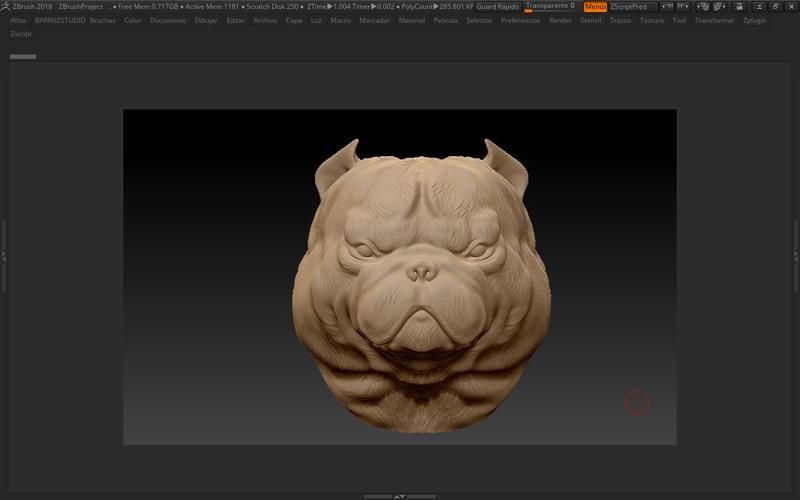Click the ZBrushProject title text

pos(81,7)
